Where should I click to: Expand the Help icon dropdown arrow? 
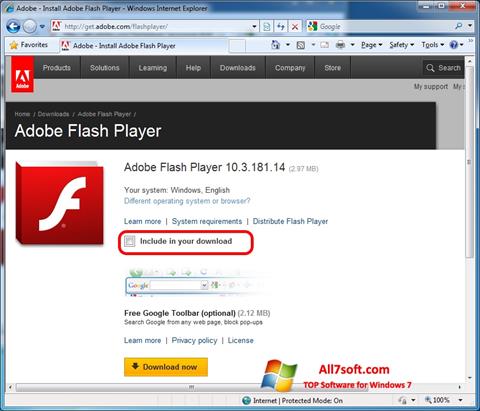pos(462,45)
